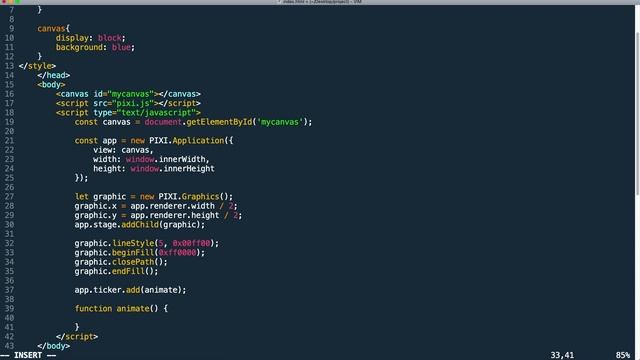Click the opening "<body>" tag on line 15
Image resolution: width=640 pixels, height=360 pixels.
coord(51,85)
